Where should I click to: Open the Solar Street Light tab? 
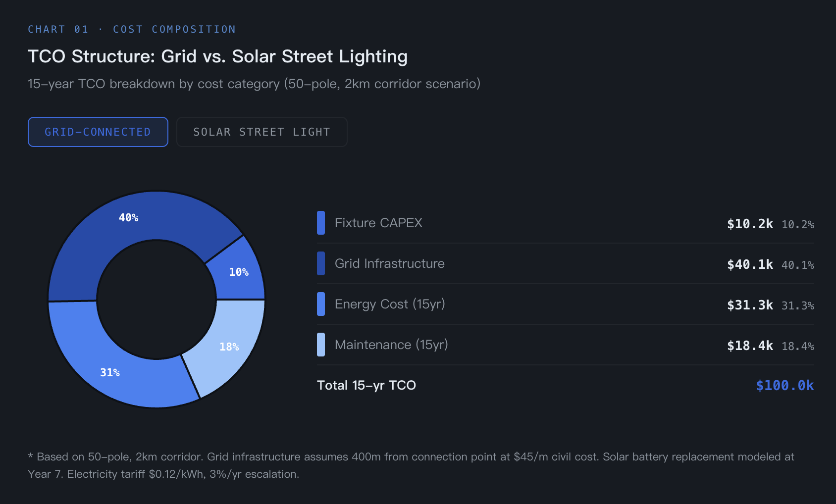coord(261,132)
